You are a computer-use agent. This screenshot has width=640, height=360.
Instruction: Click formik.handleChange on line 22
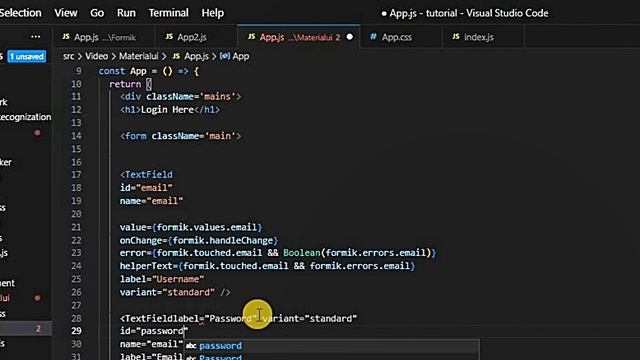pos(223,240)
